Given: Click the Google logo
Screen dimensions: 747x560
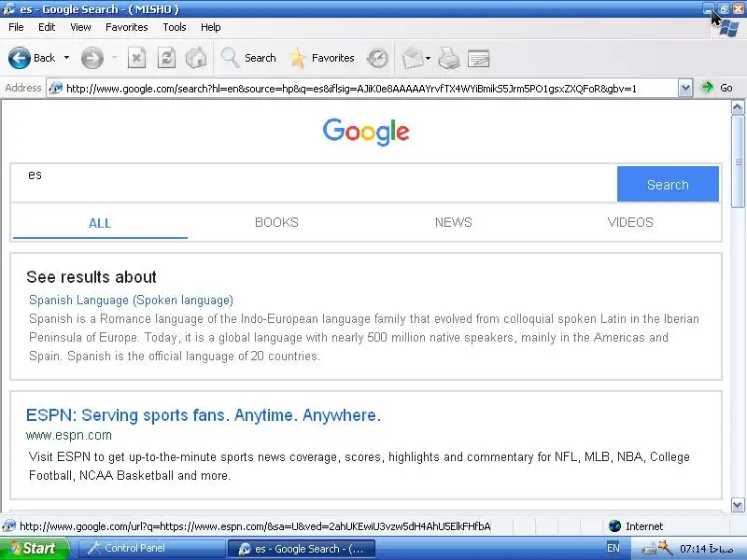Looking at the screenshot, I should point(366,132).
